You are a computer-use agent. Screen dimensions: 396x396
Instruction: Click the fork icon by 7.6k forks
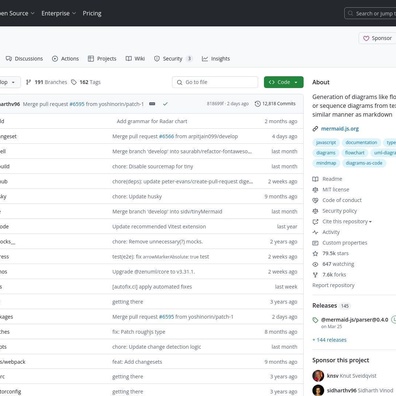tap(315, 275)
